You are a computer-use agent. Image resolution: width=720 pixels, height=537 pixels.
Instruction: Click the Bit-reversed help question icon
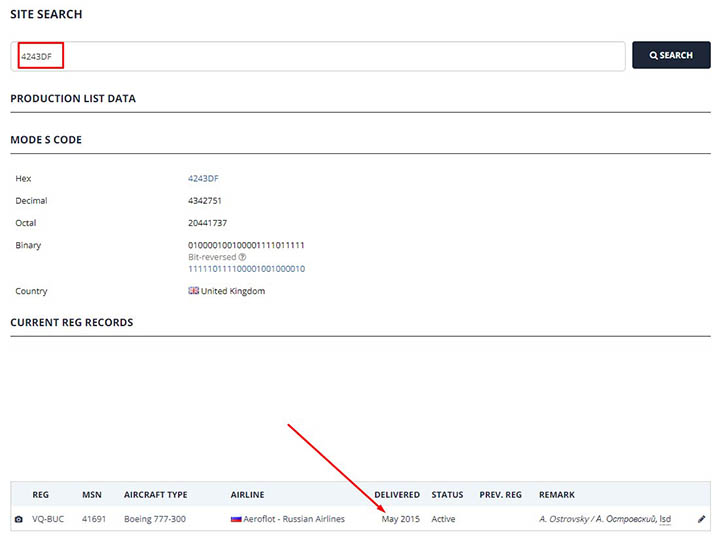[x=243, y=257]
